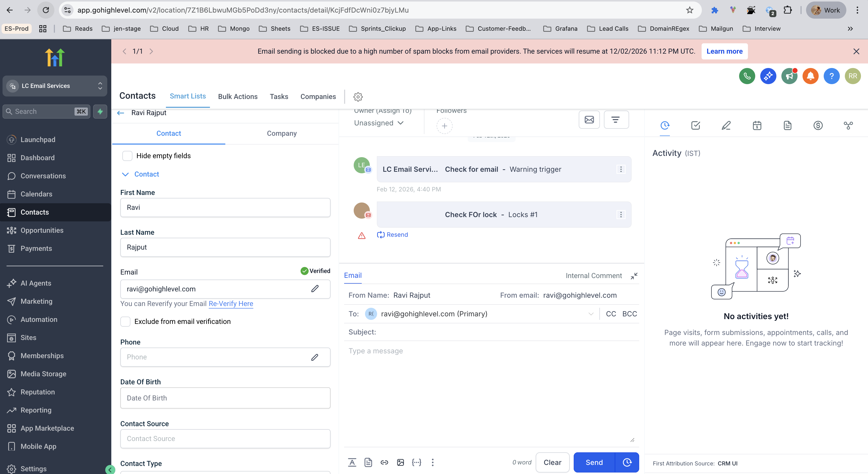Viewport: 868px width, 474px height.
Task: Click Learn more in the warning banner
Action: tap(725, 51)
